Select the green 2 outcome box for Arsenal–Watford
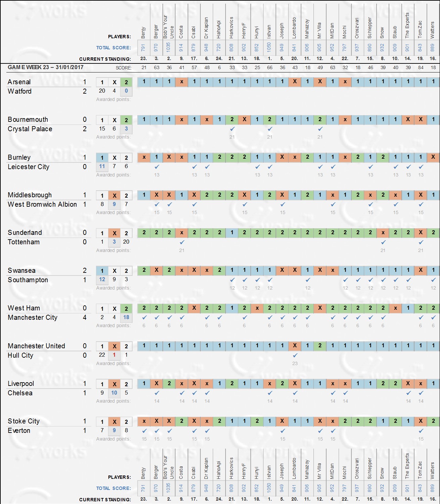 [126, 82]
